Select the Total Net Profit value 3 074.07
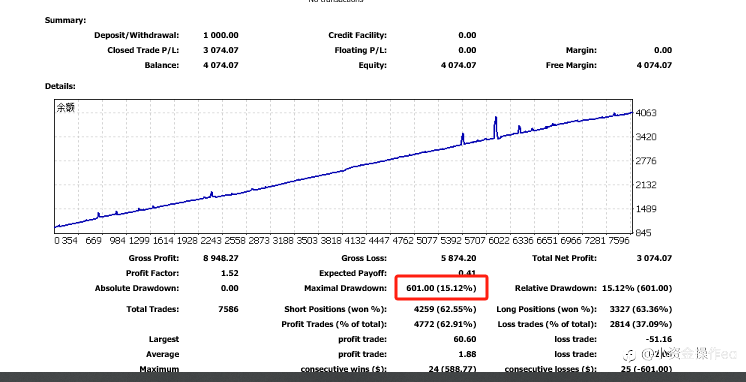 [x=654, y=258]
